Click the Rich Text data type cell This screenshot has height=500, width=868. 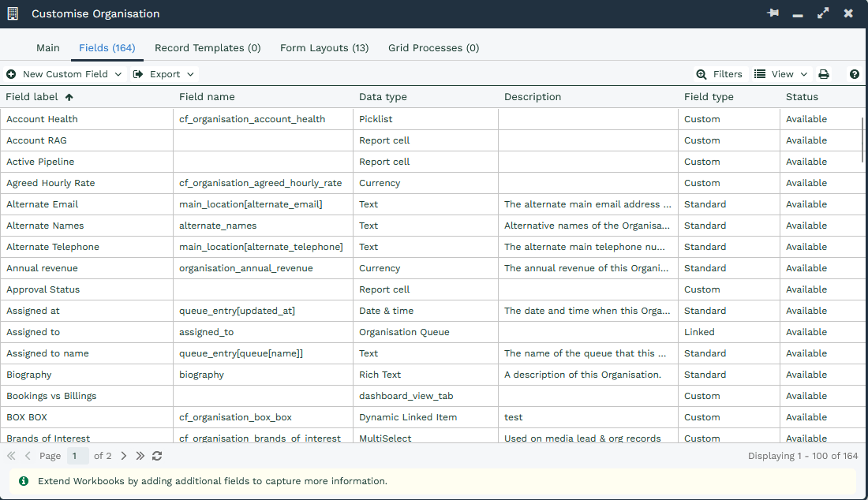(x=425, y=375)
